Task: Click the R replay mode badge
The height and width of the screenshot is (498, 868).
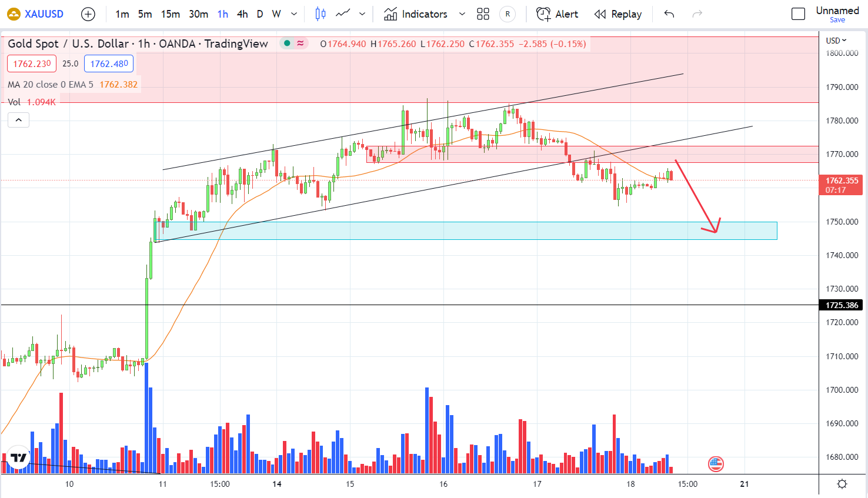Action: (508, 14)
